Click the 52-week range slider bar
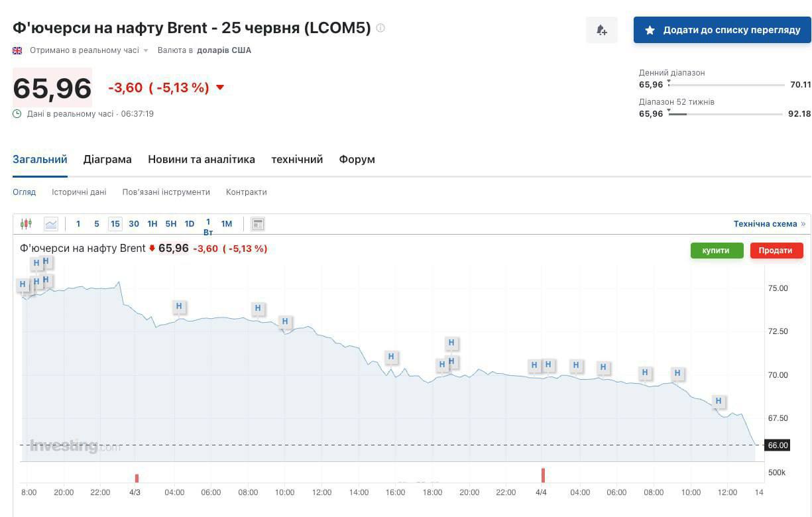This screenshot has height=517, width=812. pos(726,114)
